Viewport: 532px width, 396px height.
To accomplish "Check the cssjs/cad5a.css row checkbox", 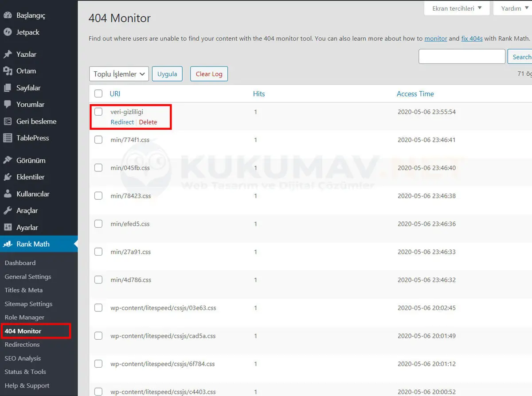I will (x=98, y=336).
